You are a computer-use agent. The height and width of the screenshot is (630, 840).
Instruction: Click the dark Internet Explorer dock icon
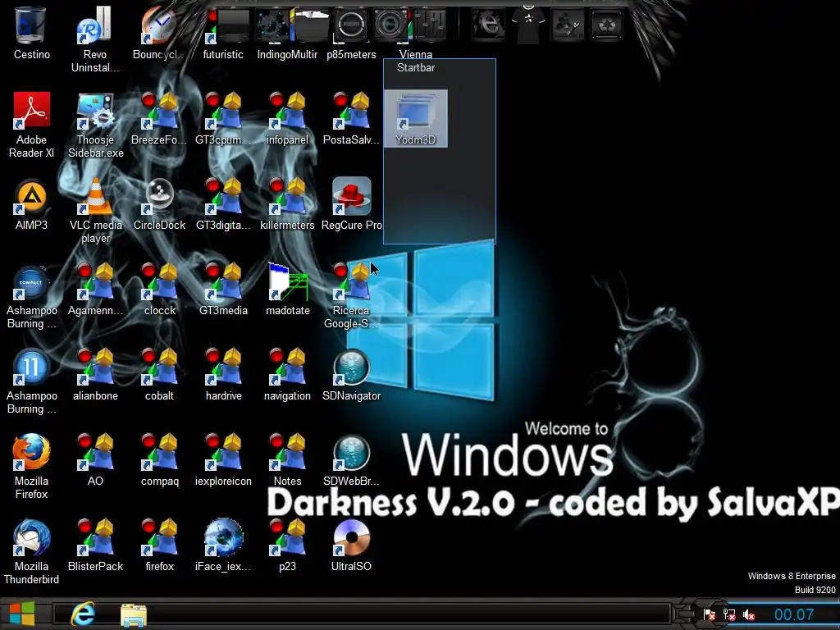tap(488, 24)
